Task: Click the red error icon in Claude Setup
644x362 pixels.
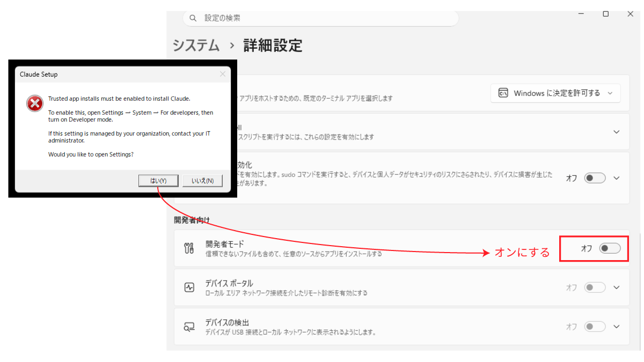Action: click(35, 104)
